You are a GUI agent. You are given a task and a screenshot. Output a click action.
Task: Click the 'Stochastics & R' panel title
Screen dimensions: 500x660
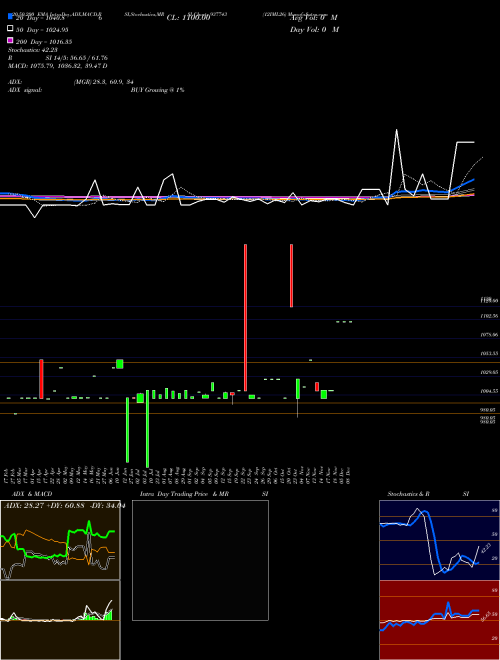click(408, 494)
